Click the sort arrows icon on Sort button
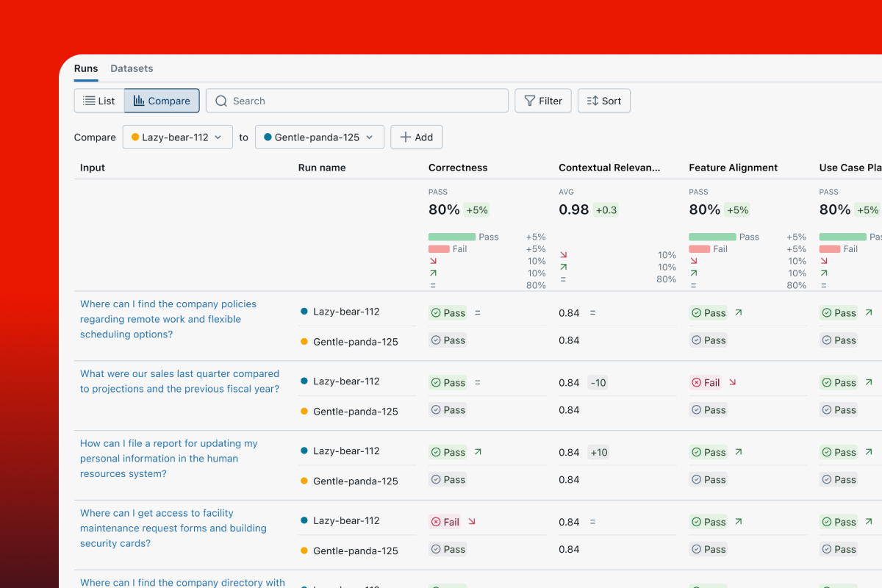This screenshot has width=882, height=588. pos(592,101)
